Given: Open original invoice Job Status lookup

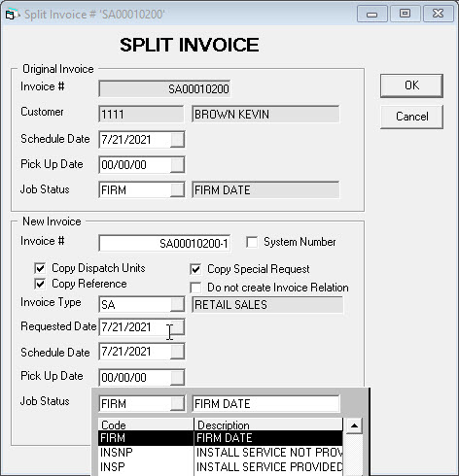Looking at the screenshot, I should (x=177, y=189).
